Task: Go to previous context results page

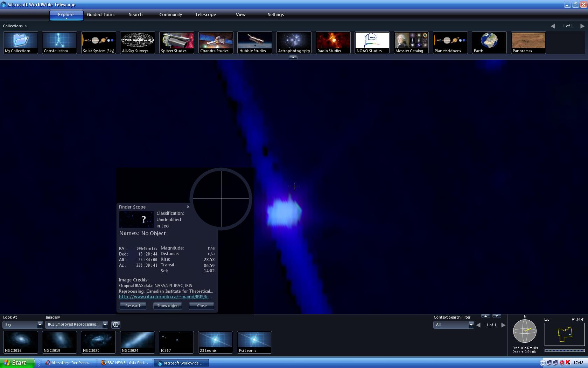Action: [x=478, y=325]
